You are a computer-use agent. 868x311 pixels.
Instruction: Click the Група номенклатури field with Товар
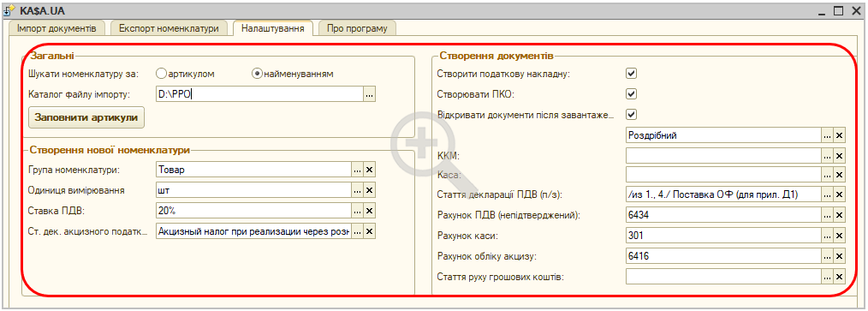click(x=253, y=170)
